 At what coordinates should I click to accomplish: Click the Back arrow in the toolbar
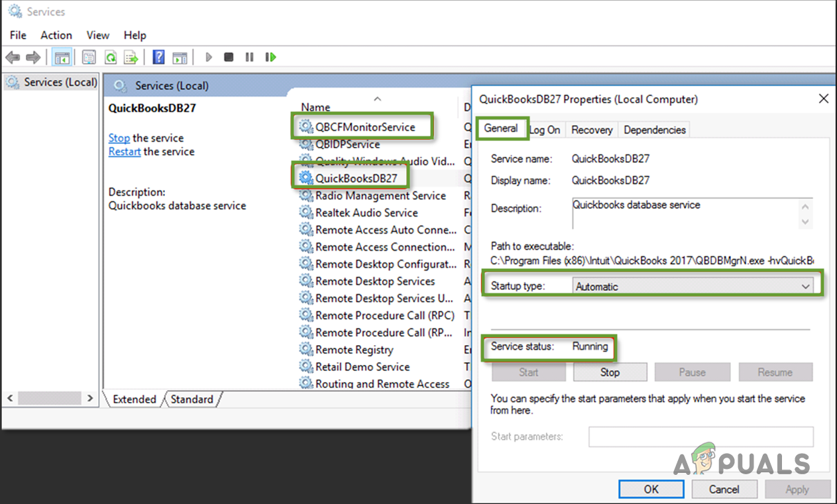coord(13,58)
